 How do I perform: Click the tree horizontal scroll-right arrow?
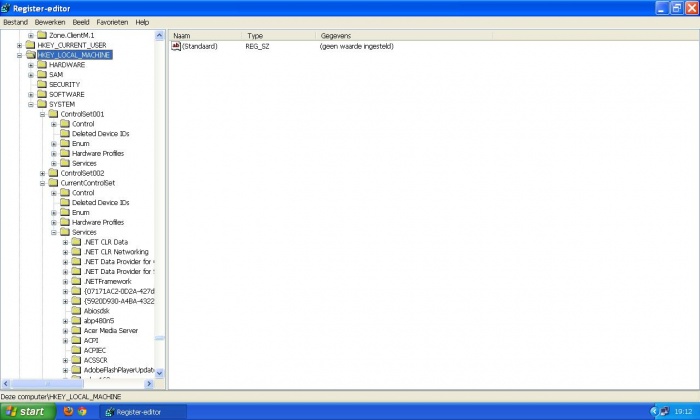150,383
